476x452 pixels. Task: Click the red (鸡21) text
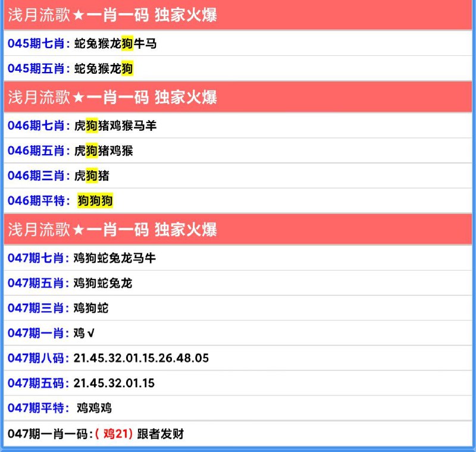pyautogui.click(x=114, y=434)
